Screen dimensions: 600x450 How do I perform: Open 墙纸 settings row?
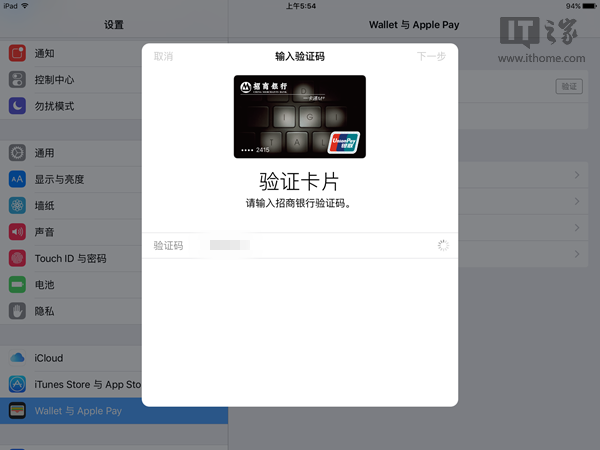click(x=71, y=205)
